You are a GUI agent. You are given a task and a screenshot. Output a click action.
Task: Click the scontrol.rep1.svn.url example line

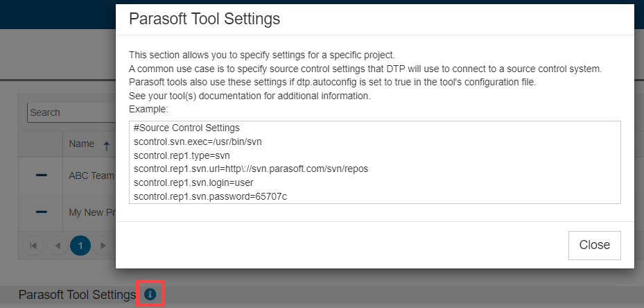point(250,169)
